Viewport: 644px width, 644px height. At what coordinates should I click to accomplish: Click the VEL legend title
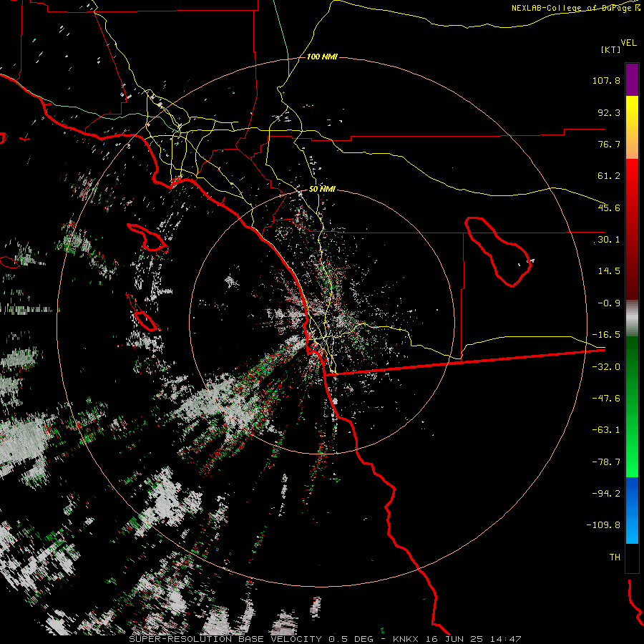click(628, 43)
